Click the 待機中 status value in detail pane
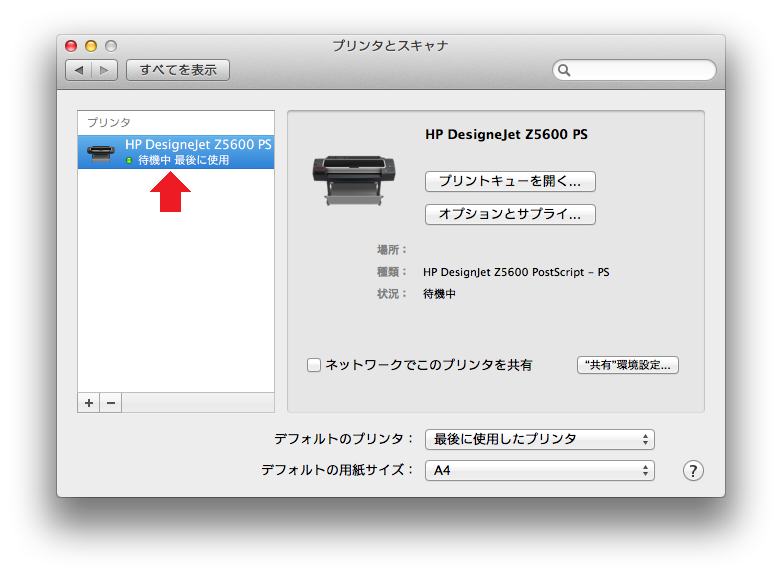782x576 pixels. tap(439, 294)
